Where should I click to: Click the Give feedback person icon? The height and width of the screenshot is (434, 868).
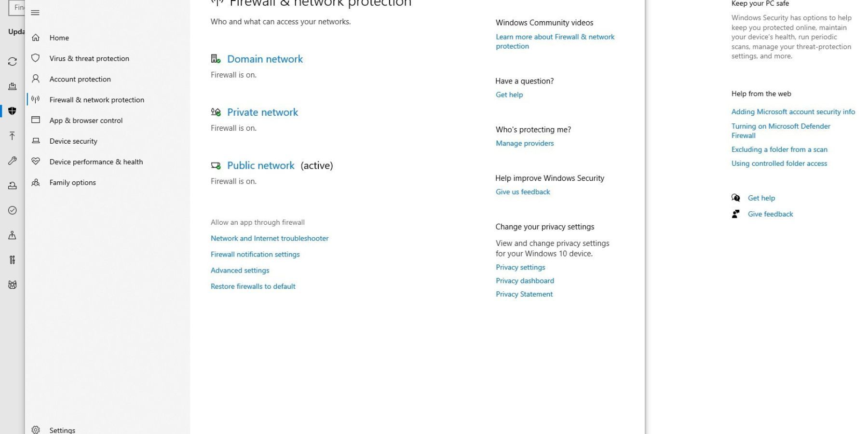[x=736, y=214]
